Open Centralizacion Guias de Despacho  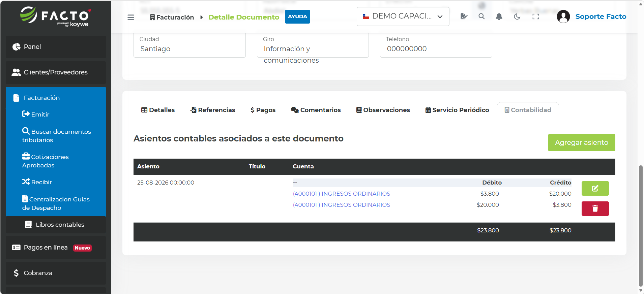[56, 203]
